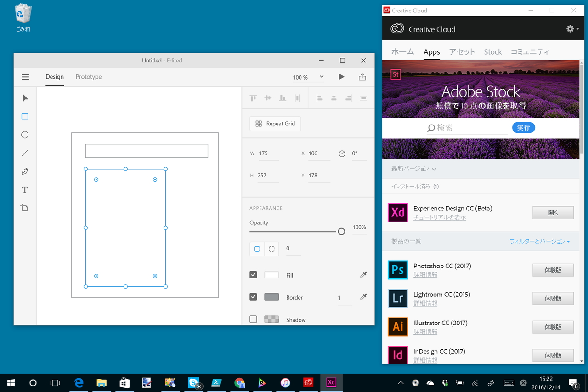This screenshot has height=392, width=588.
Task: Launch Adobe XD from the taskbar
Action: pyautogui.click(x=331, y=382)
